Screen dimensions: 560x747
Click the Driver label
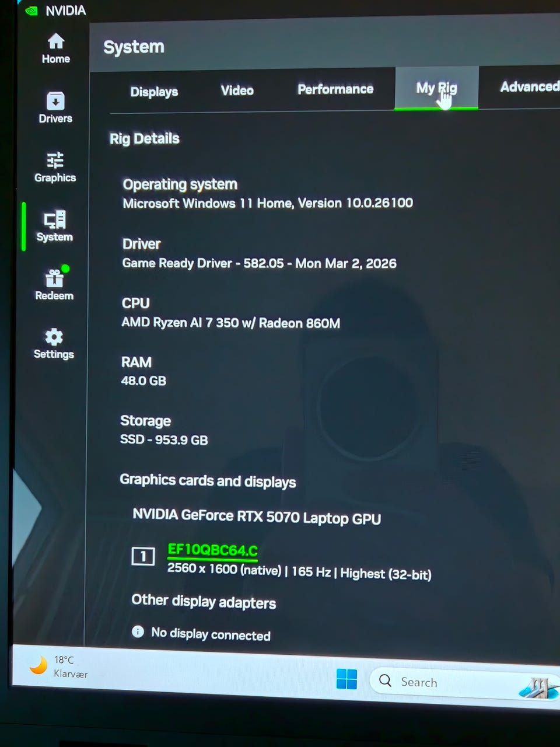(x=141, y=244)
